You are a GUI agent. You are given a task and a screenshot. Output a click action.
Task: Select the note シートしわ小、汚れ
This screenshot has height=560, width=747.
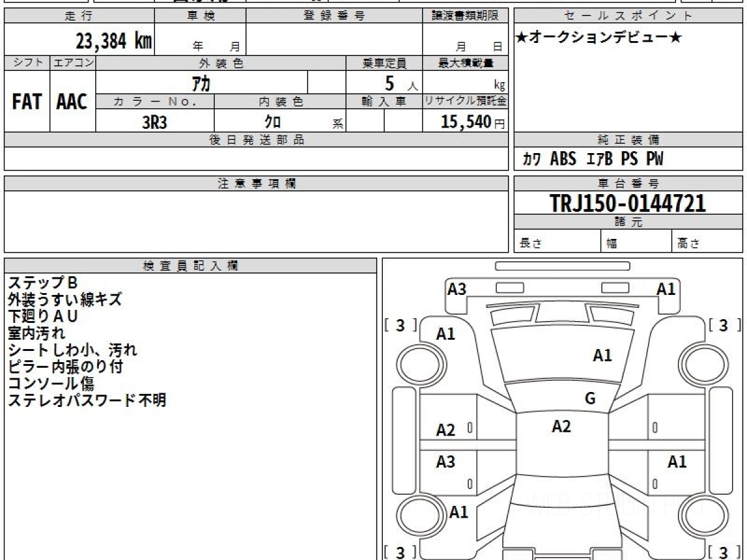[x=72, y=350]
